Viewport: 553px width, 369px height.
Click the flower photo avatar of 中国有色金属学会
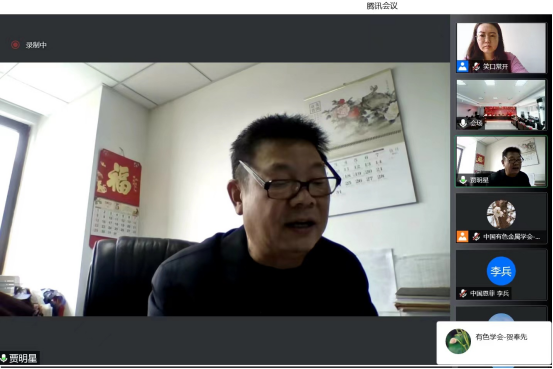(501, 214)
